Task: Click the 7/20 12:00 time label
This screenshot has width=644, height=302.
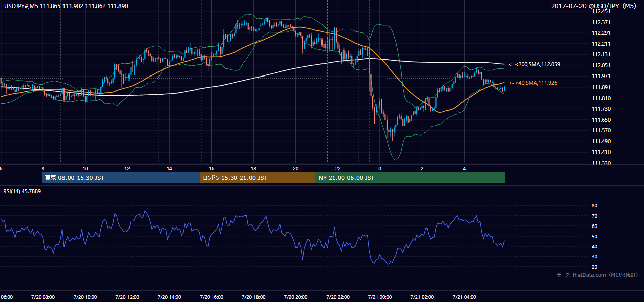Action: click(127, 297)
